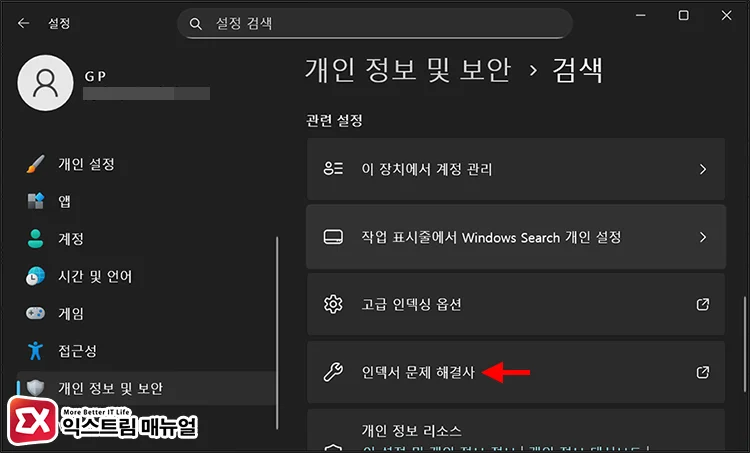Viewport: 750px width, 453px height.
Task: Launch 인덱서 문제 해결사
Action: 516,372
